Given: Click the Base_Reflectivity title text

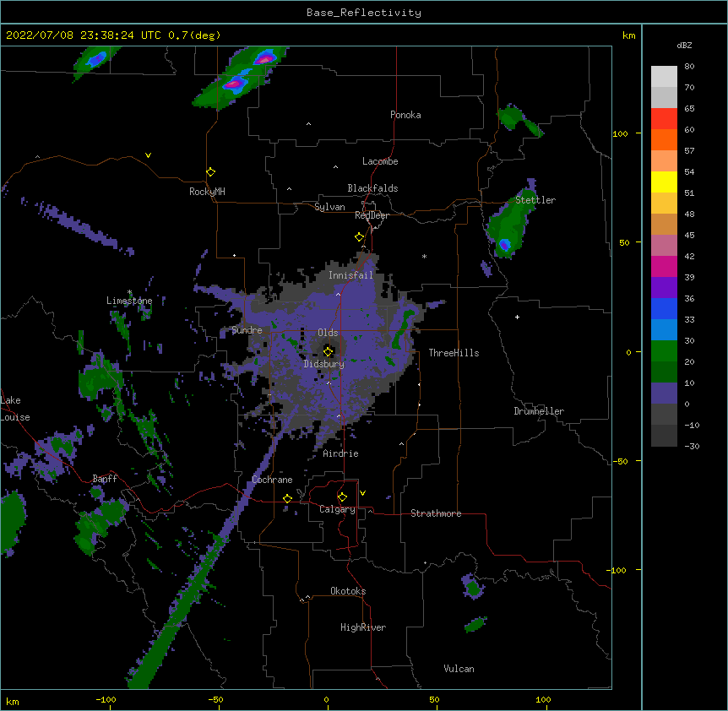Looking at the screenshot, I should (x=364, y=13).
